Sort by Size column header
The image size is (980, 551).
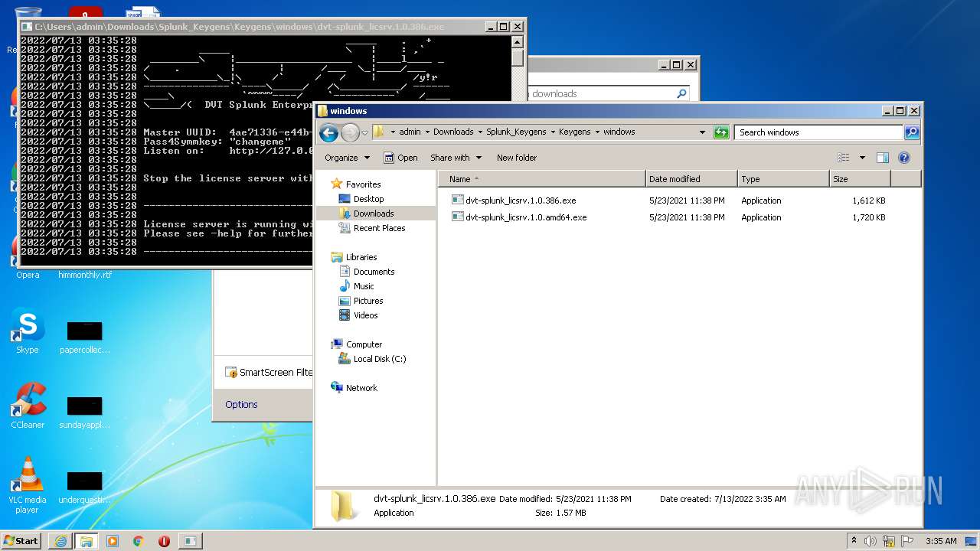860,179
